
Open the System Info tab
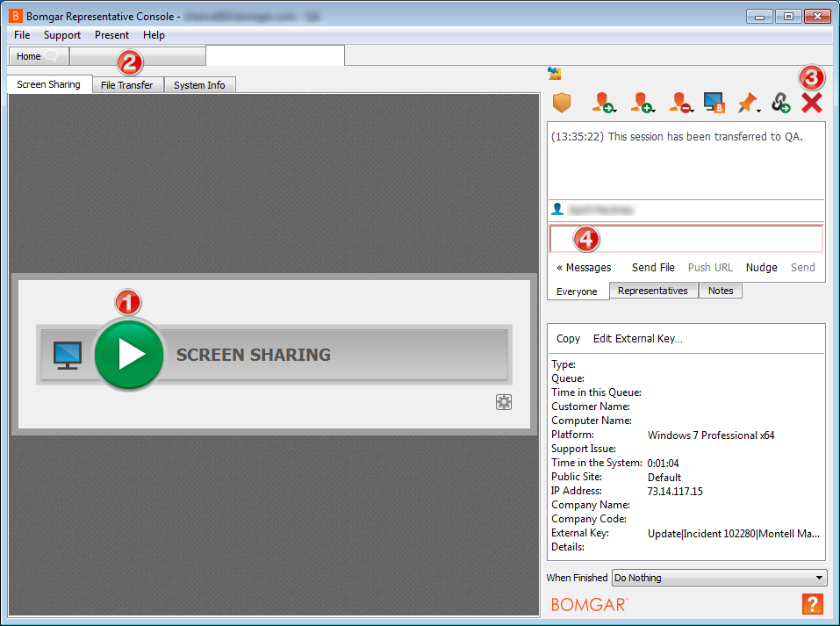coord(199,85)
